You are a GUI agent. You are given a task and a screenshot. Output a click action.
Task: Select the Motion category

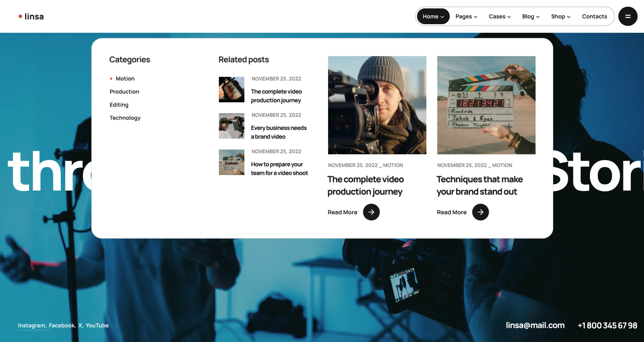pos(125,79)
